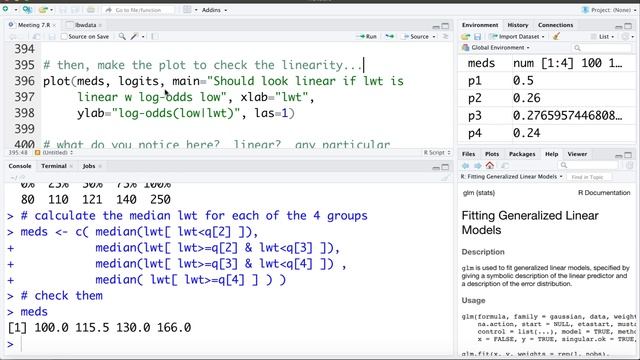Switch to the Meeting 7.R tab
The width and height of the screenshot is (640, 360).
coord(34,25)
